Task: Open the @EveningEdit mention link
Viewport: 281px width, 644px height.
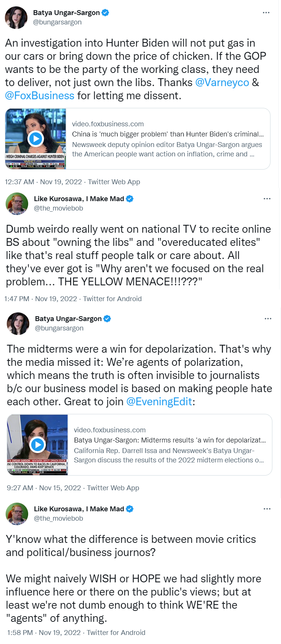Action: (159, 402)
